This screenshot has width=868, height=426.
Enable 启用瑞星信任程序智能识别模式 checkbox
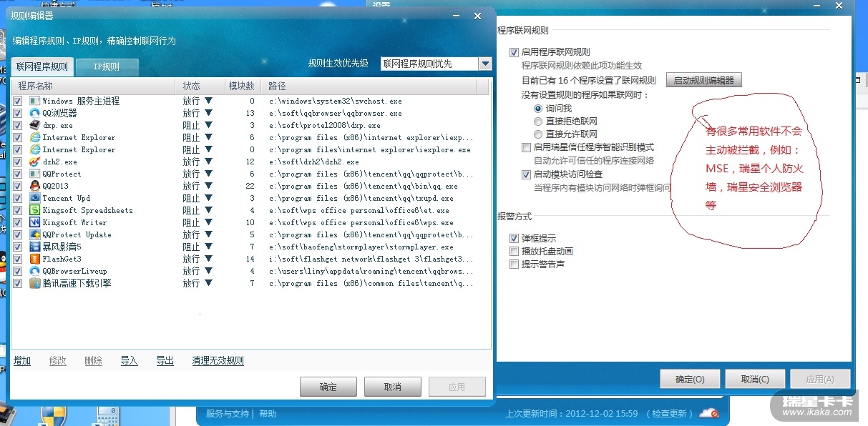point(526,147)
